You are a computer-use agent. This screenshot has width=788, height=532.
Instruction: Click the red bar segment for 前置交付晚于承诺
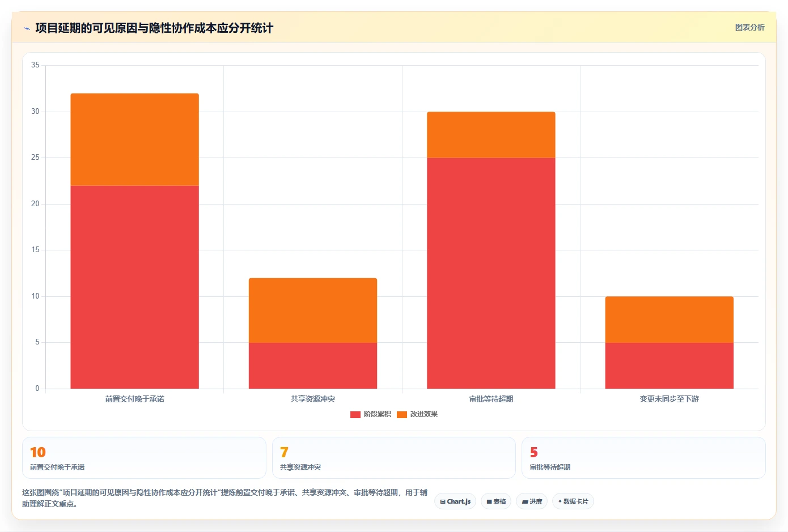click(x=135, y=287)
